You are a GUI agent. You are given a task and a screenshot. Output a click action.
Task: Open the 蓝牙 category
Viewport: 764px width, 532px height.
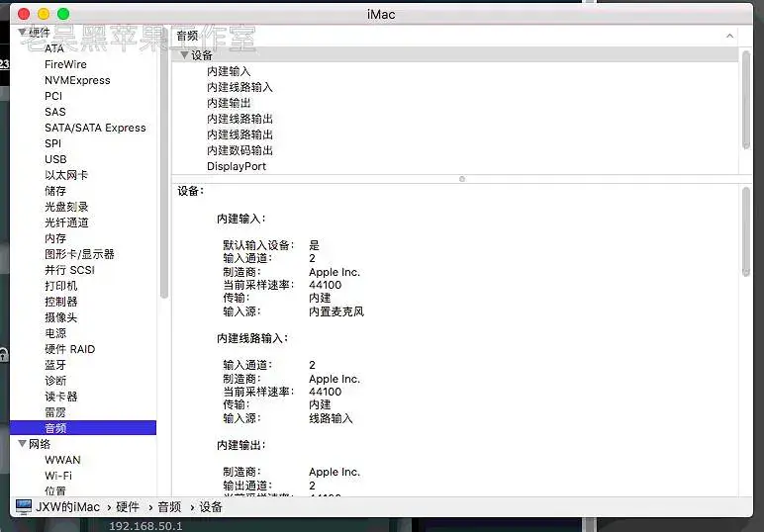(55, 365)
